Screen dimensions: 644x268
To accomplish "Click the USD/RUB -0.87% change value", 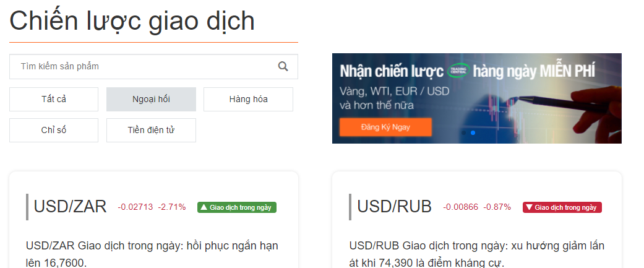I will [x=497, y=207].
